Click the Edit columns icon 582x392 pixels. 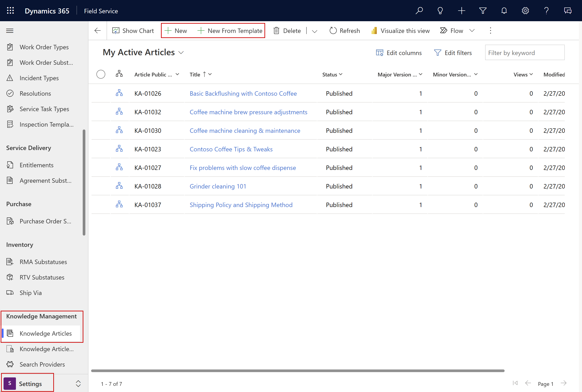click(379, 53)
